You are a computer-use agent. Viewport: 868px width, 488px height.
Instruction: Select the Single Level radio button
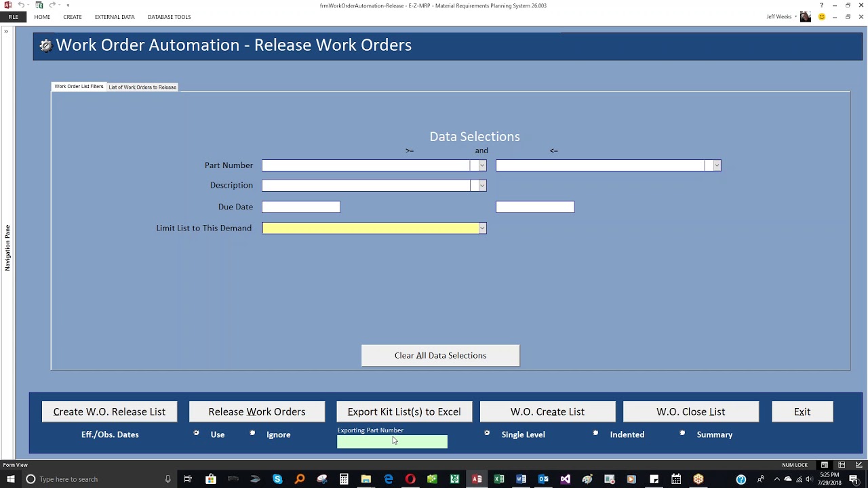487,433
